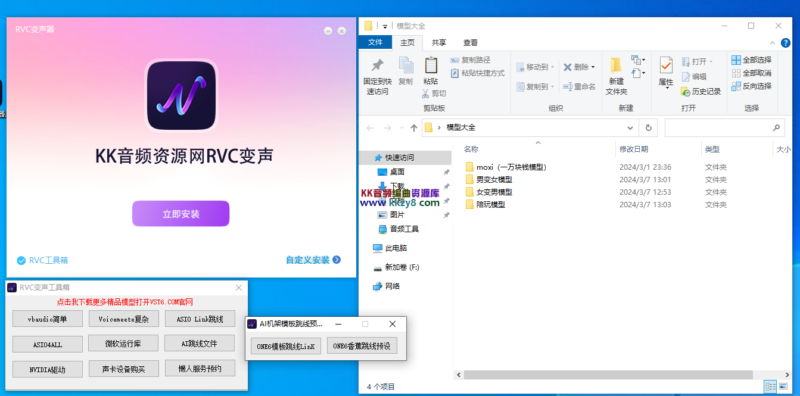Toggle the RVC工具箱 checkbox in installer
This screenshot has width=800, height=396.
(x=21, y=260)
